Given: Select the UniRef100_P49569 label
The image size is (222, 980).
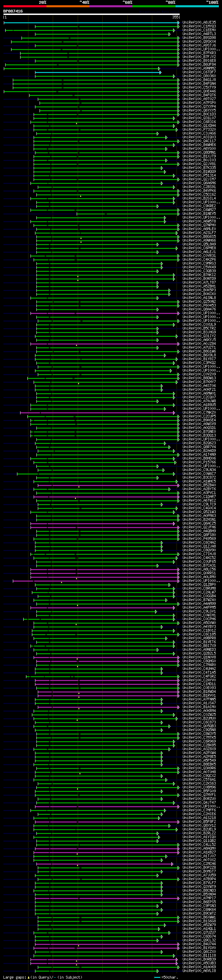Looking at the screenshot, I should [199, 538].
